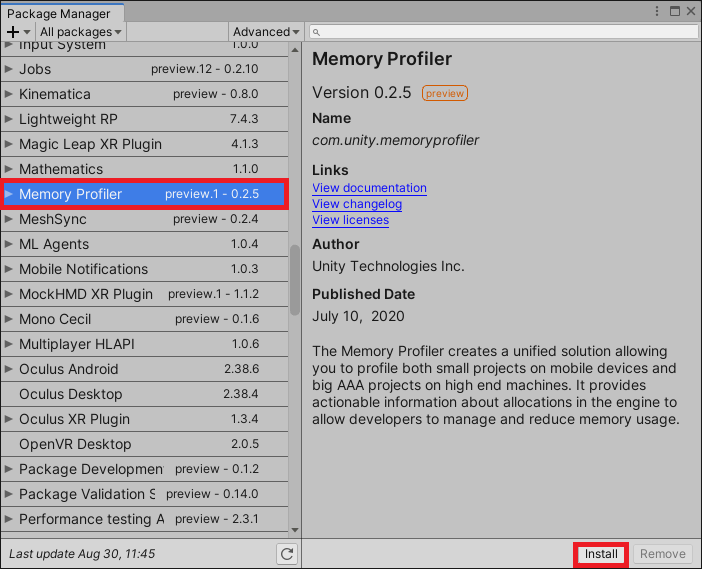Expand the MeshSync package arrow
The height and width of the screenshot is (569, 702).
point(9,219)
